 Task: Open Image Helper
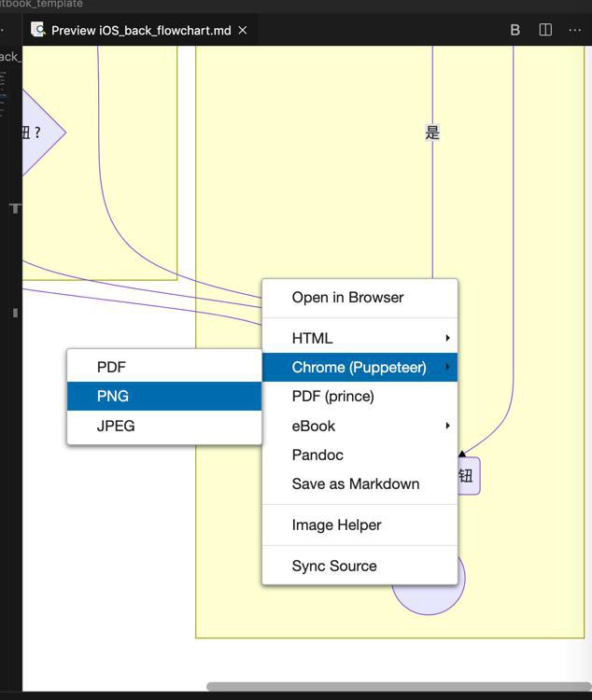coord(336,525)
